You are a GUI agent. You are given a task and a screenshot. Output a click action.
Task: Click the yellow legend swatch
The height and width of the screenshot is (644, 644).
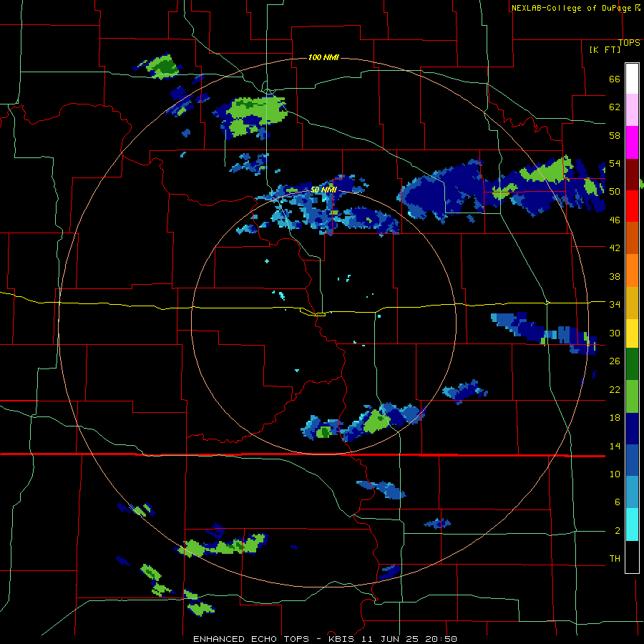tap(632, 333)
